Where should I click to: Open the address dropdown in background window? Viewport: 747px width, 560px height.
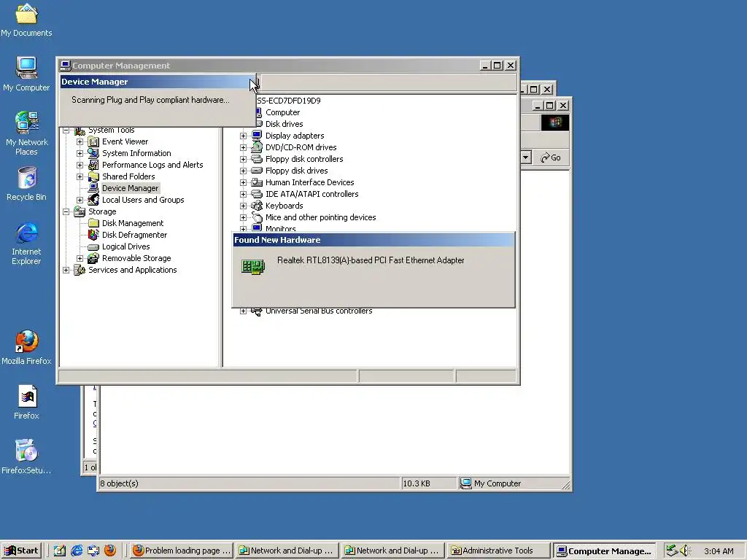point(525,157)
